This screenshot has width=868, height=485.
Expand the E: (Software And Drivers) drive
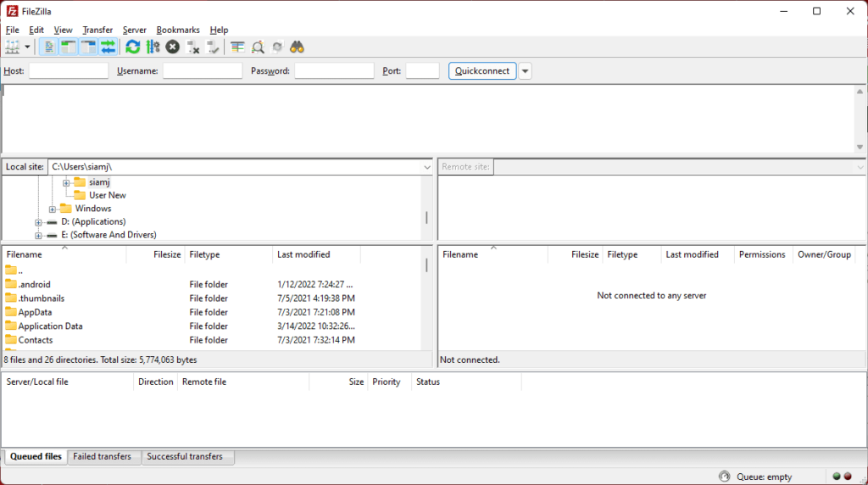(x=38, y=236)
